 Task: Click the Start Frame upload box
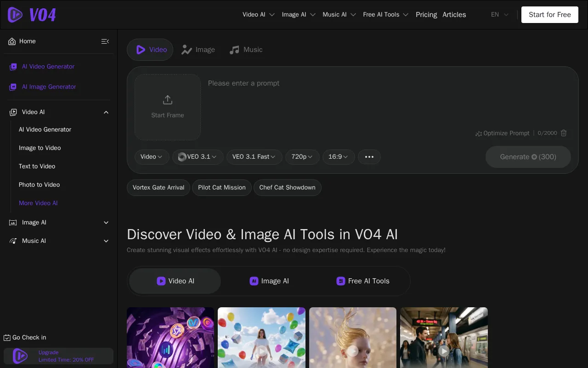[168, 107]
